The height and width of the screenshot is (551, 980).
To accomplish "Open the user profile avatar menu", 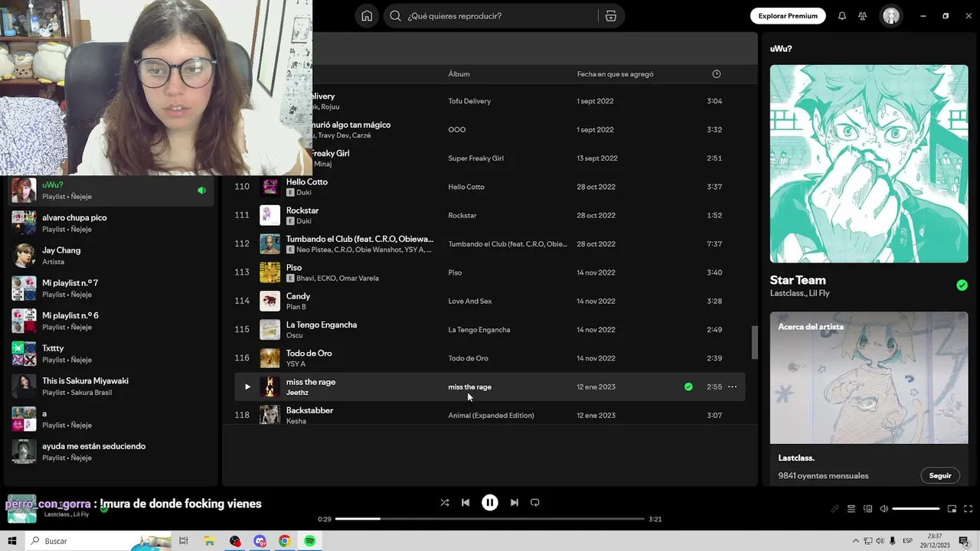I will (x=890, y=16).
